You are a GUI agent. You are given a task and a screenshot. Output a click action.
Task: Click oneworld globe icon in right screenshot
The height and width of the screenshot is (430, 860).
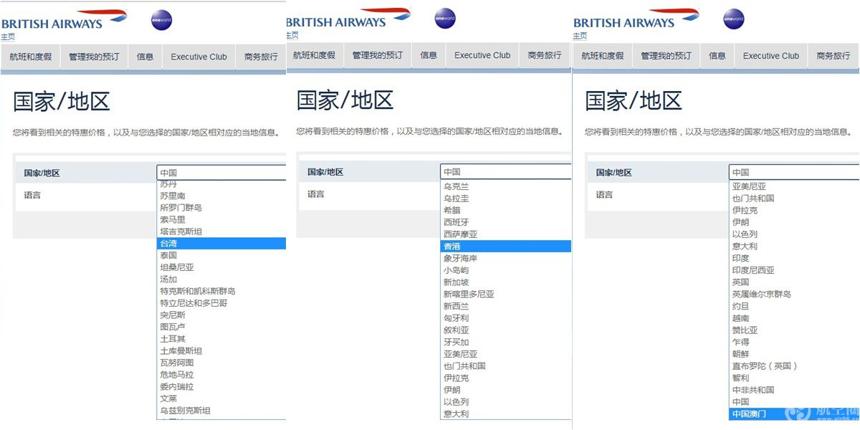[x=733, y=19]
